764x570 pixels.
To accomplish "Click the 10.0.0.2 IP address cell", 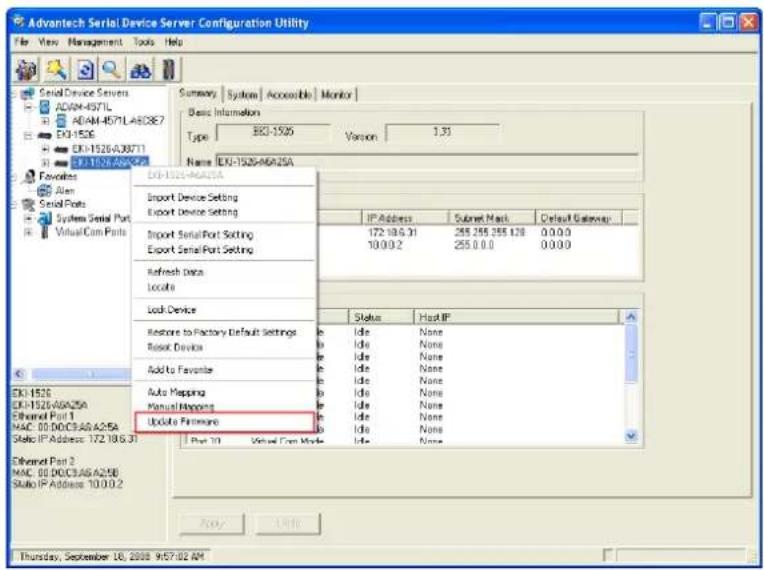I will click(x=385, y=245).
